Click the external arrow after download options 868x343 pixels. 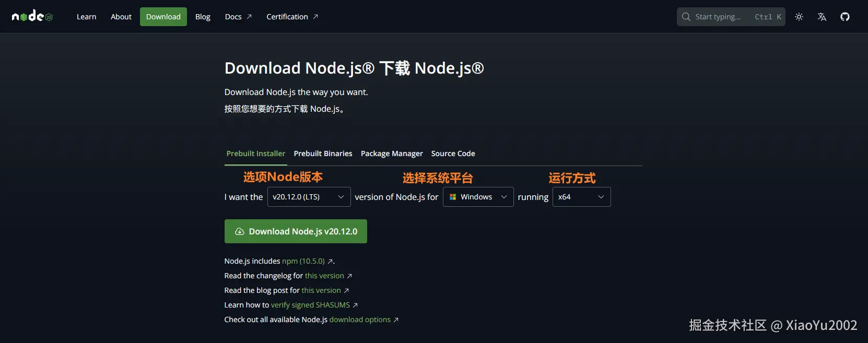[396, 320]
